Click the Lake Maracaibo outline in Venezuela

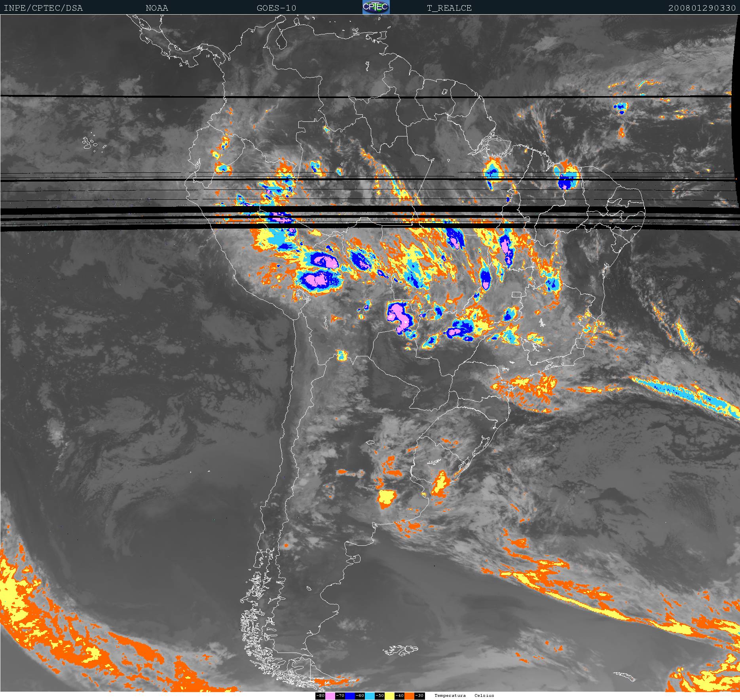pos(281,40)
